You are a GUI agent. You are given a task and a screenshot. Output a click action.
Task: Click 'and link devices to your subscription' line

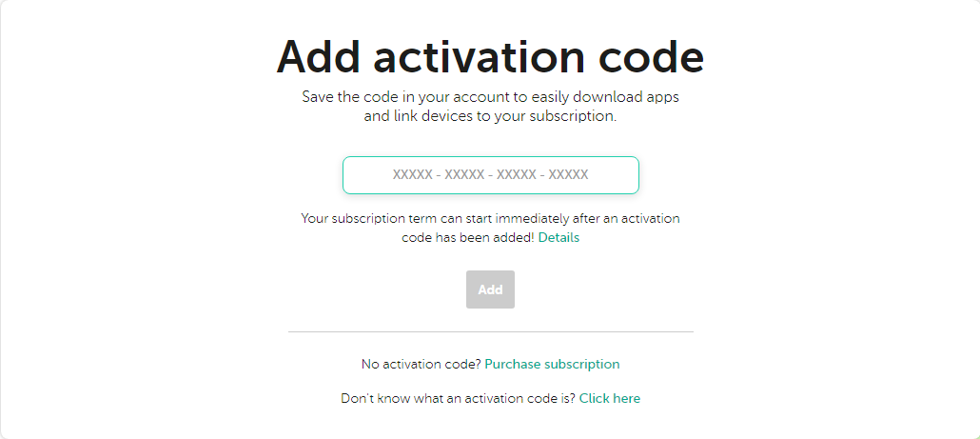pos(490,117)
